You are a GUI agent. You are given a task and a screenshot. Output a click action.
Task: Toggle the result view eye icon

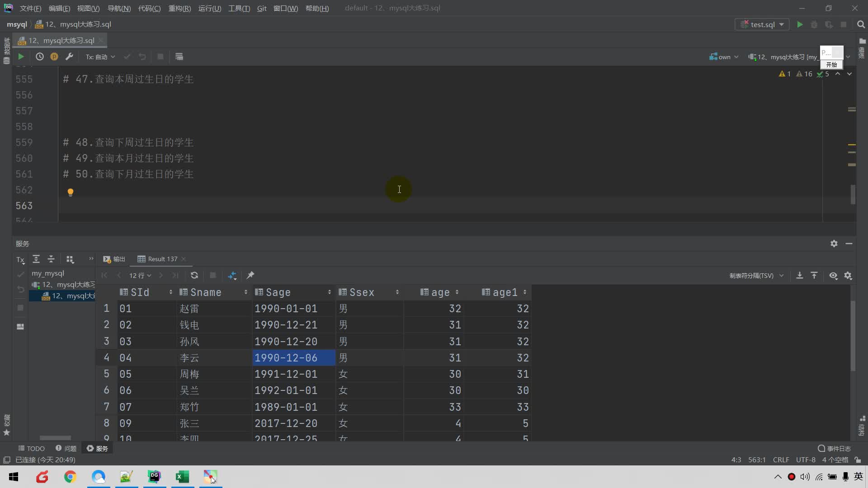click(833, 275)
